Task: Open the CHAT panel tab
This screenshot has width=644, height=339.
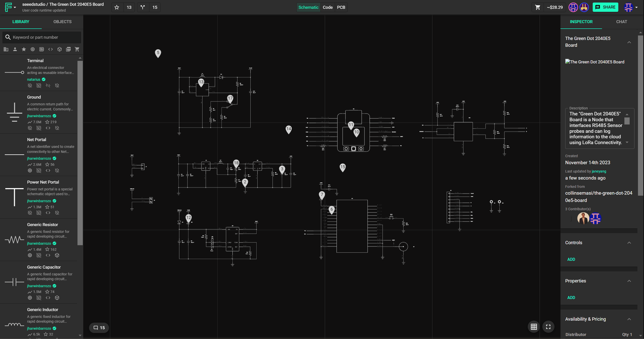Action: tap(621, 22)
